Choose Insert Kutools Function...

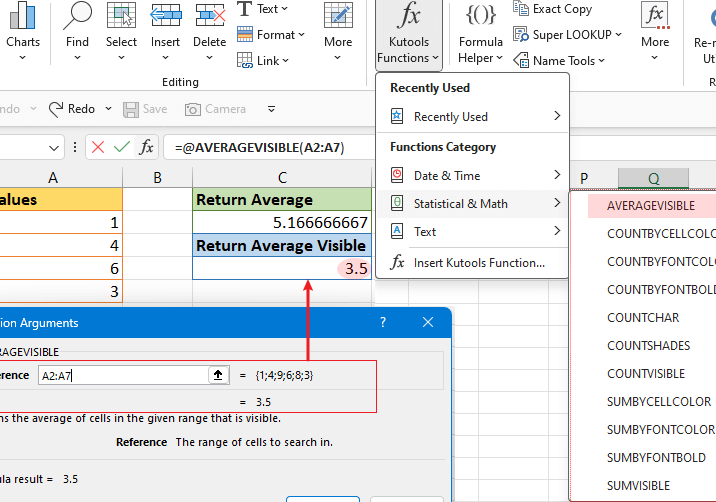point(472,263)
